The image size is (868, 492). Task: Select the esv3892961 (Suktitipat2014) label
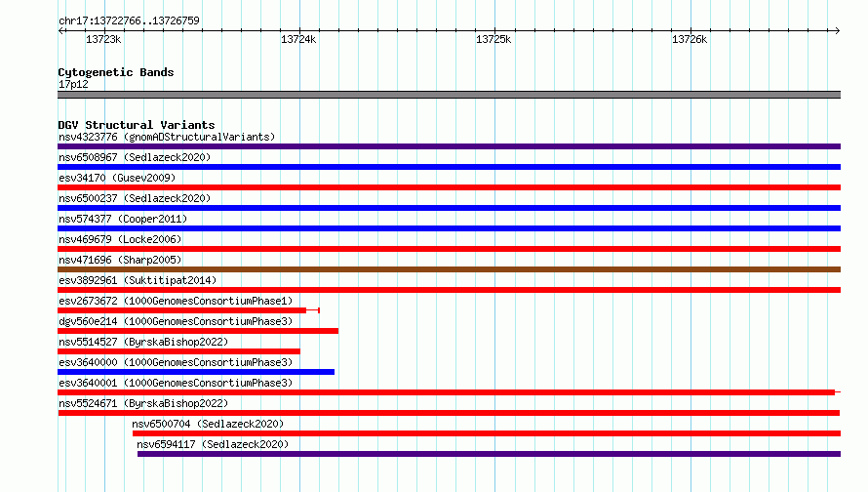coord(138,280)
